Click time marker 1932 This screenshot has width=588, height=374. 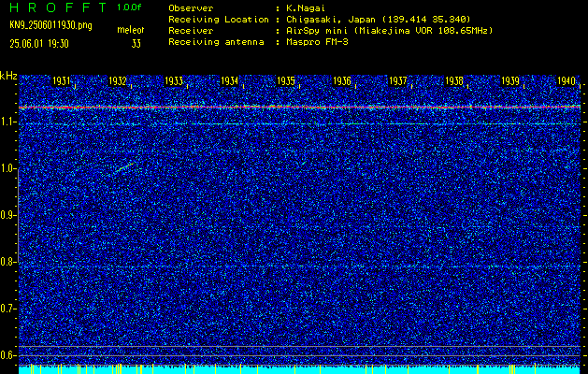(118, 81)
